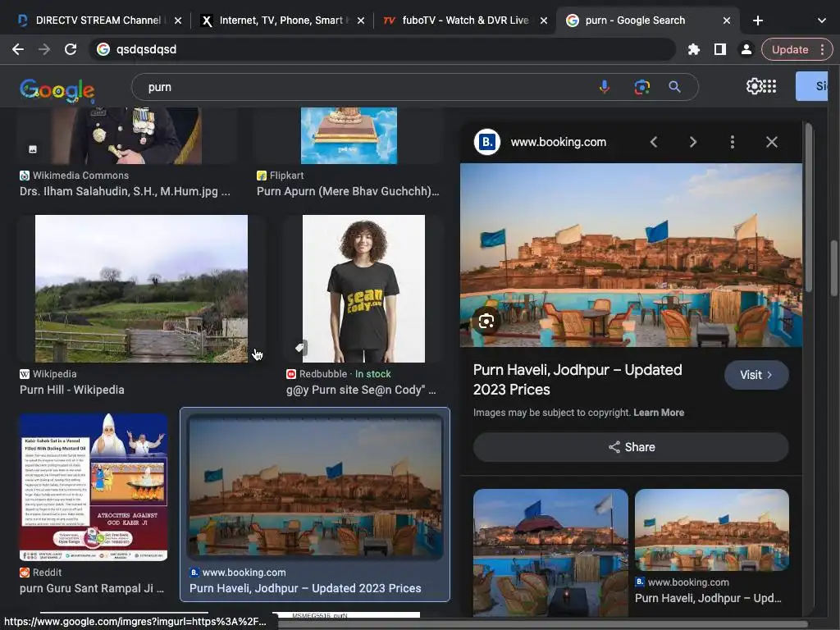Open the Reddit Sant Rampal Ji thumbnail
The height and width of the screenshot is (630, 840).
(94, 487)
